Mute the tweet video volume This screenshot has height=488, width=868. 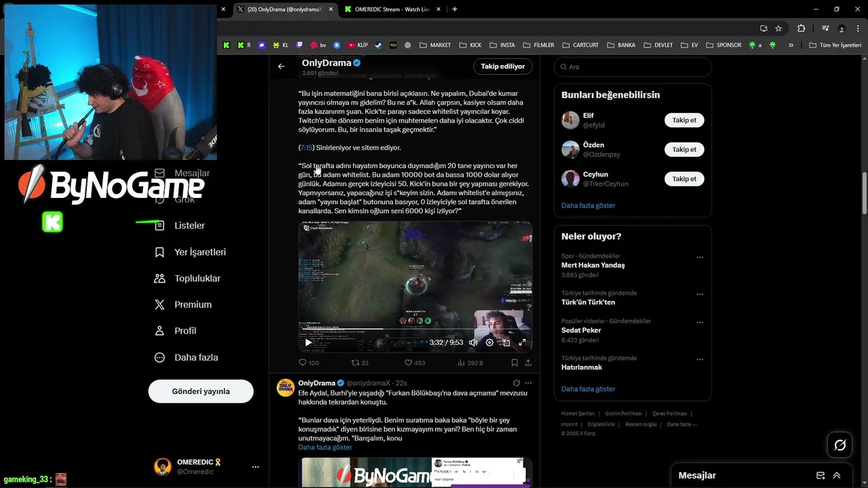(473, 342)
